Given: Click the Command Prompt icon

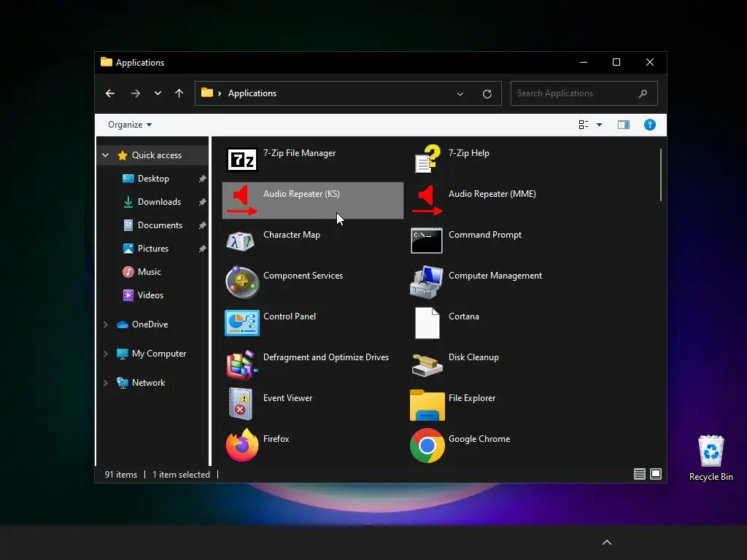Looking at the screenshot, I should point(426,241).
